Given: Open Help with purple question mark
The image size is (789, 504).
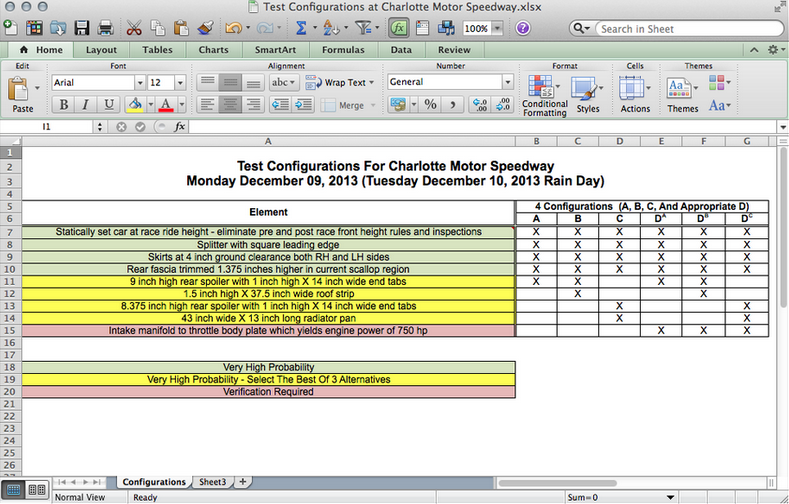Looking at the screenshot, I should click(x=523, y=28).
